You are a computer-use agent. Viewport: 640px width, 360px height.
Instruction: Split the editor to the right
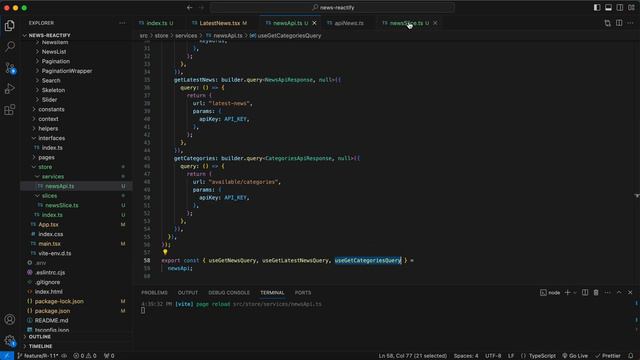tap(619, 23)
